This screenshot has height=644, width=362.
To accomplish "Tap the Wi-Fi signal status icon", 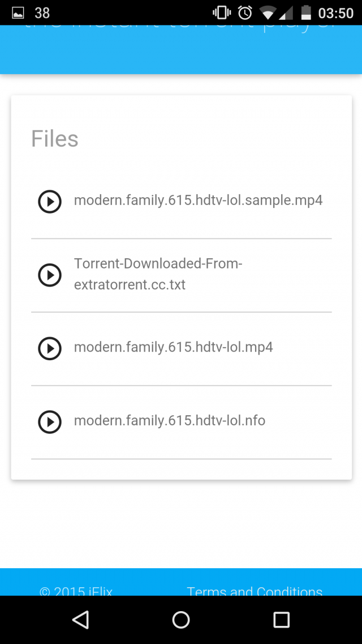I will [268, 12].
